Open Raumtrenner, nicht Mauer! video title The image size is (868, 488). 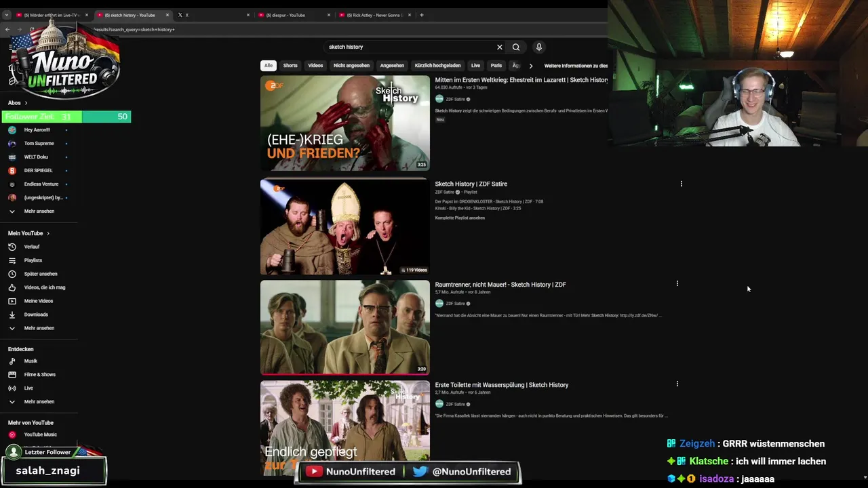point(500,285)
